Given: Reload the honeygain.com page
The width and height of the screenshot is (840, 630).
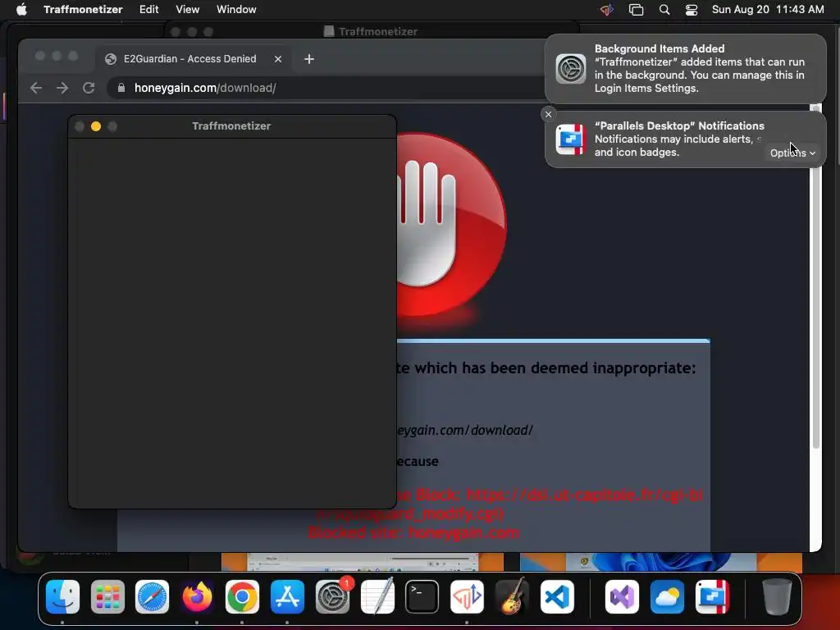Looking at the screenshot, I should click(89, 88).
